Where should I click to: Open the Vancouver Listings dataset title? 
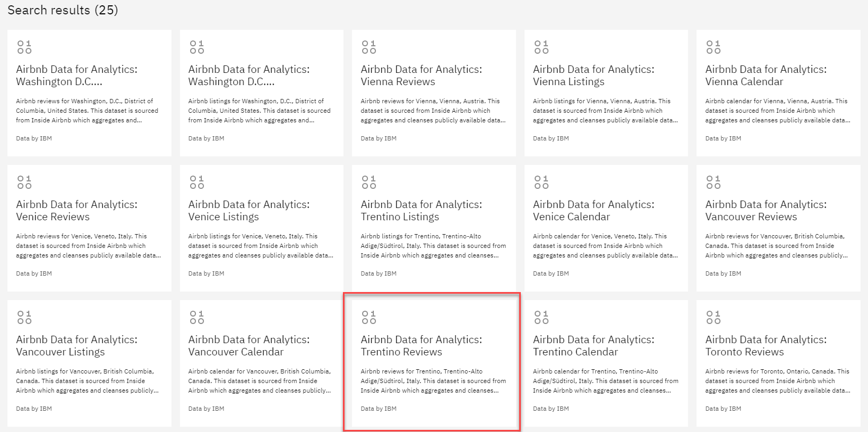point(76,346)
